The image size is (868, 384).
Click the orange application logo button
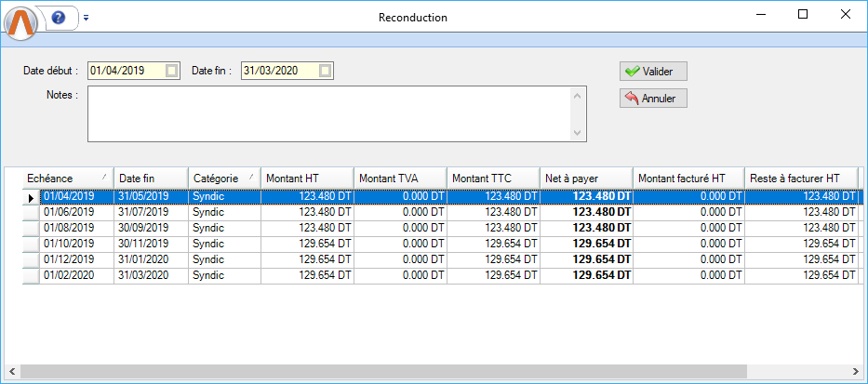tap(22, 20)
